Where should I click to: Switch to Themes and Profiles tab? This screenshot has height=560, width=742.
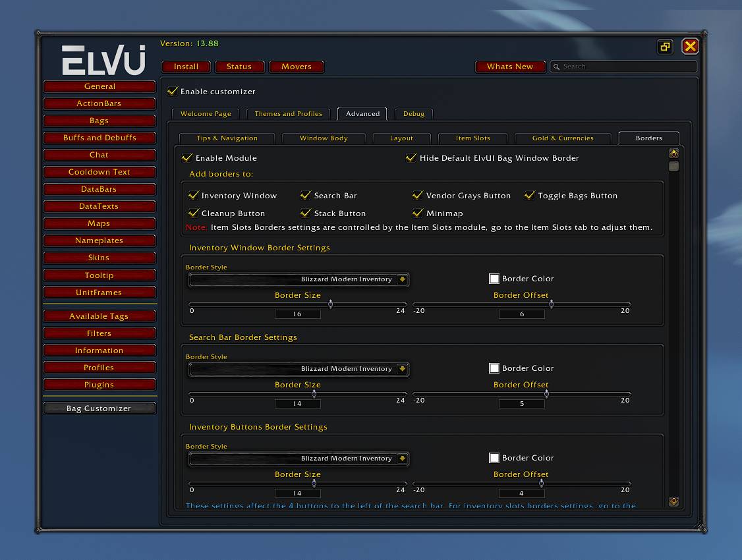pyautogui.click(x=288, y=114)
